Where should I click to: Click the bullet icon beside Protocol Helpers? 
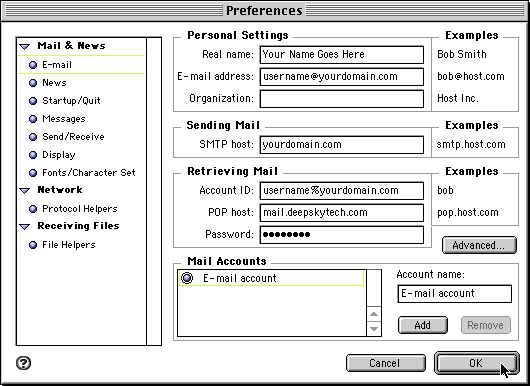[x=33, y=209]
